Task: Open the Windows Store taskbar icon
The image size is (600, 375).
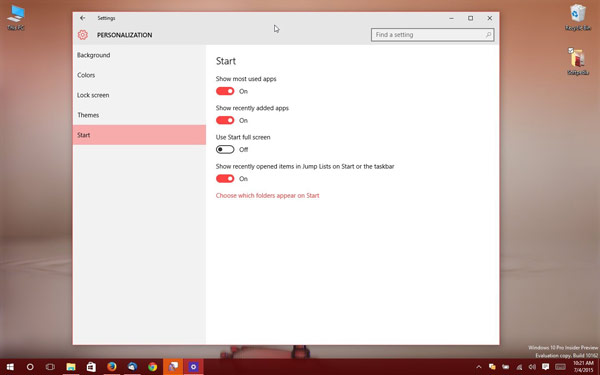Action: point(91,367)
